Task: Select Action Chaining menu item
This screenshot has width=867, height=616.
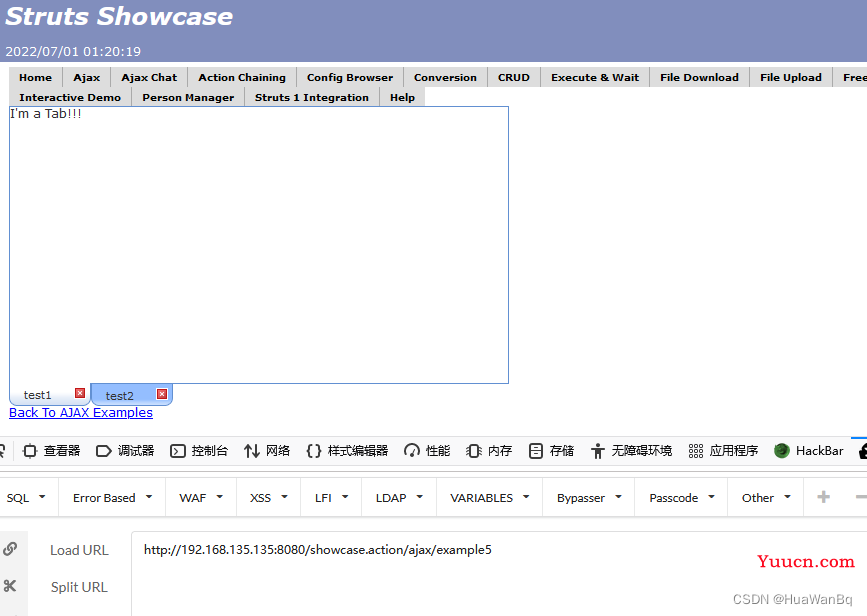Action: (242, 77)
